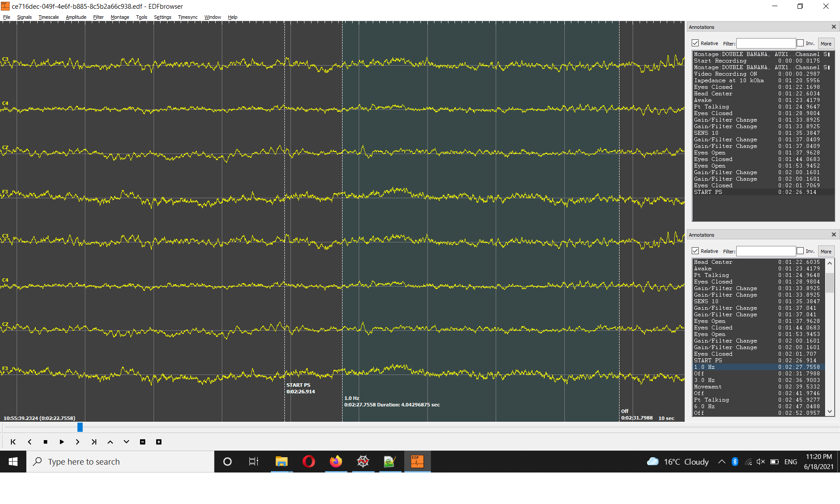
Task: Click the zoom-in plus icon
Action: pyautogui.click(x=159, y=442)
